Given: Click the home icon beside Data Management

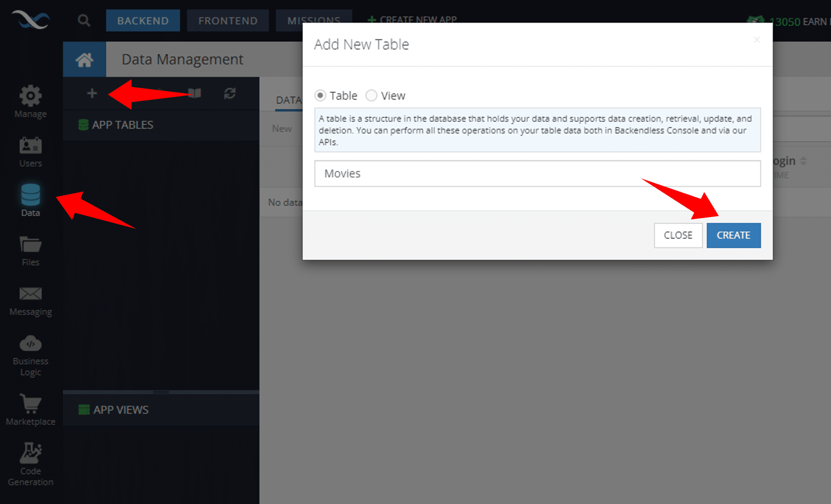Looking at the screenshot, I should coord(84,60).
